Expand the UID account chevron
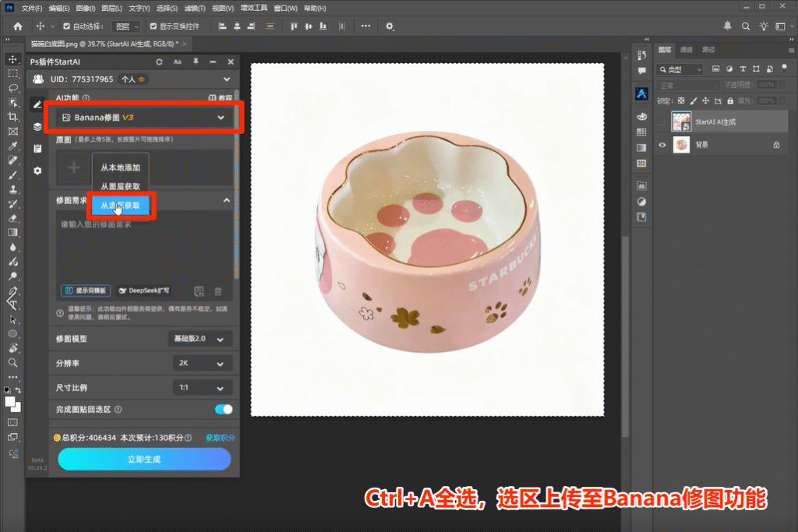 [227, 79]
